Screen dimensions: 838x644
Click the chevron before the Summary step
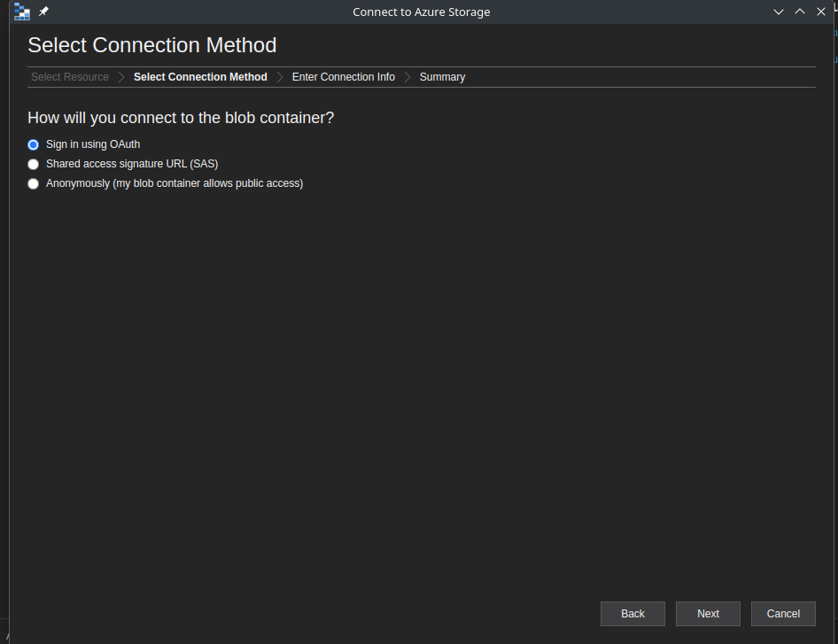pyautogui.click(x=407, y=77)
